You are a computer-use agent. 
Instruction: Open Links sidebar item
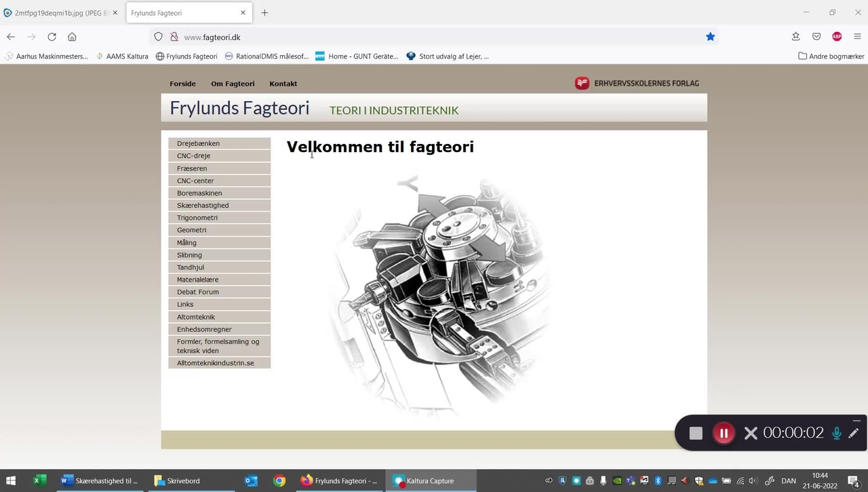219,304
